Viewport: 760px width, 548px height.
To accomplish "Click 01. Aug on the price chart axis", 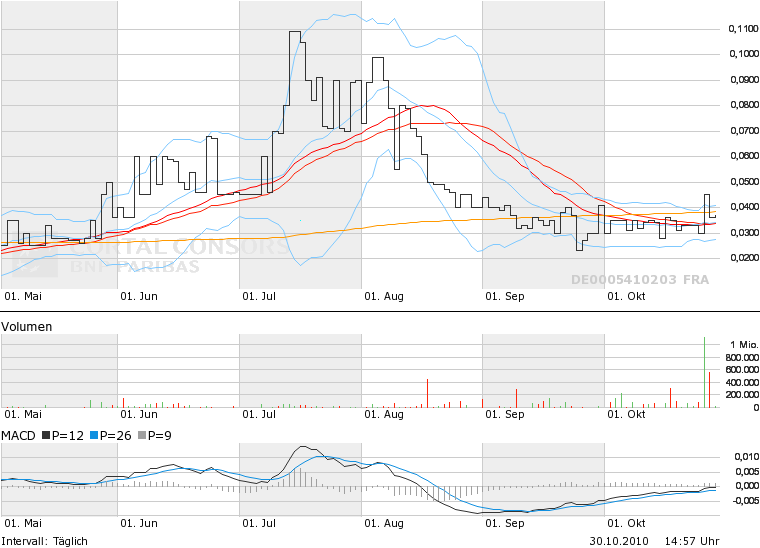I will [x=383, y=297].
